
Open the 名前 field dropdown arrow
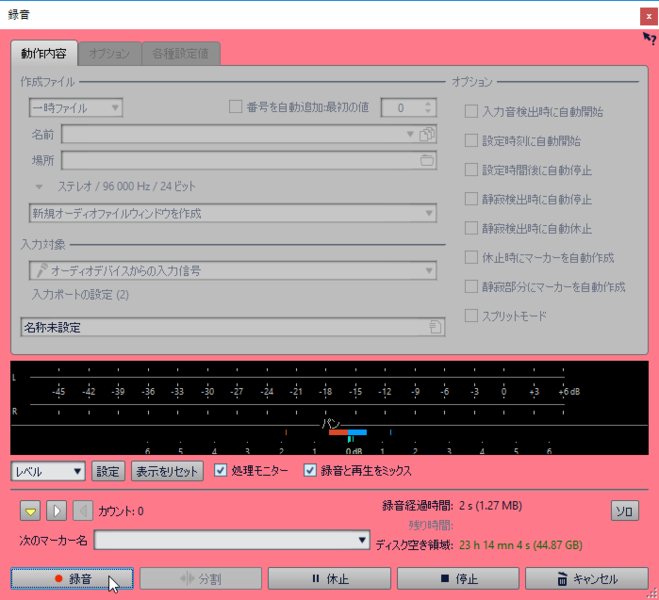[x=410, y=134]
